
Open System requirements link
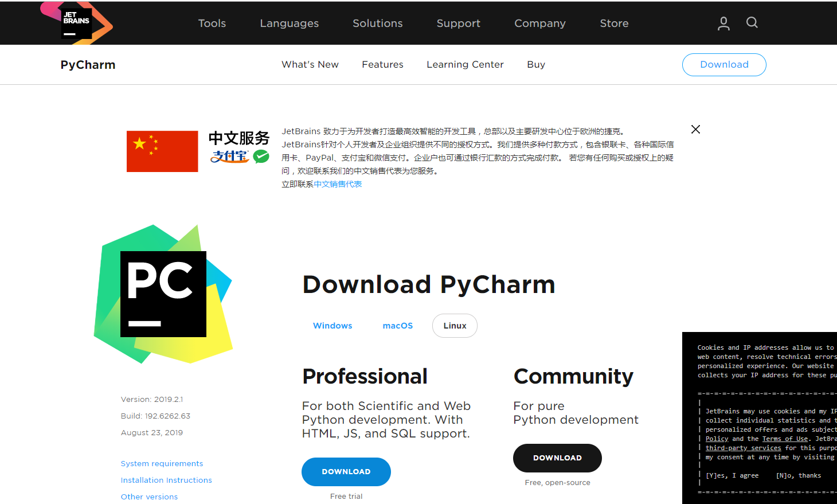[x=162, y=464]
